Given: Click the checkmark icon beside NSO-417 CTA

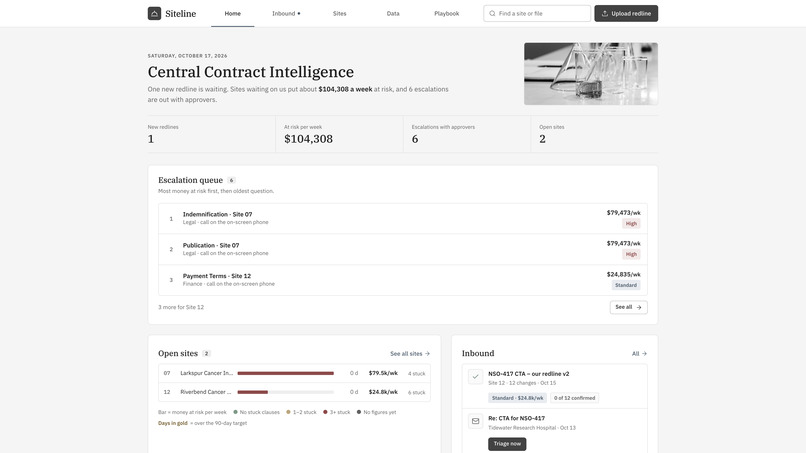Looking at the screenshot, I should coord(475,377).
